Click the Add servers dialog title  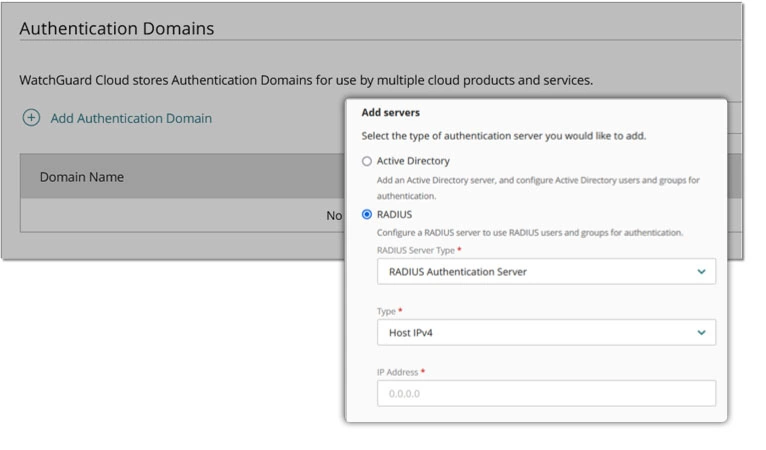[390, 112]
